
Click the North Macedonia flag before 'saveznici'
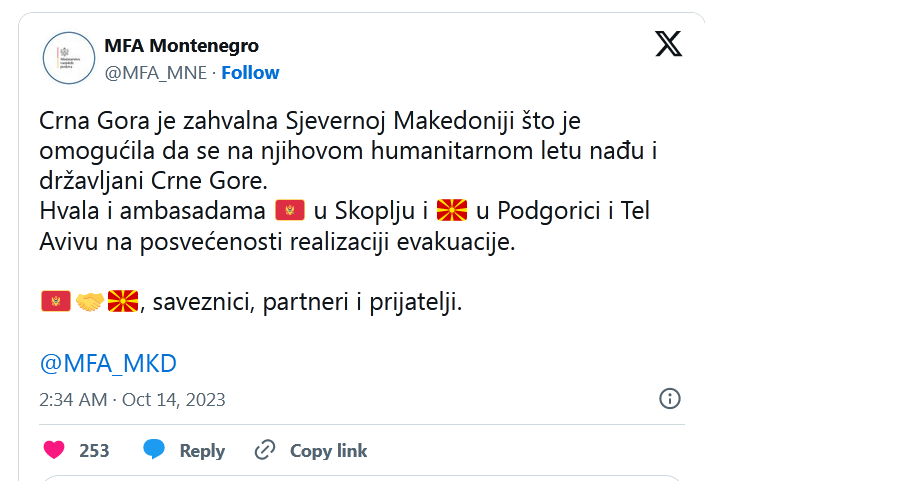[x=122, y=302]
